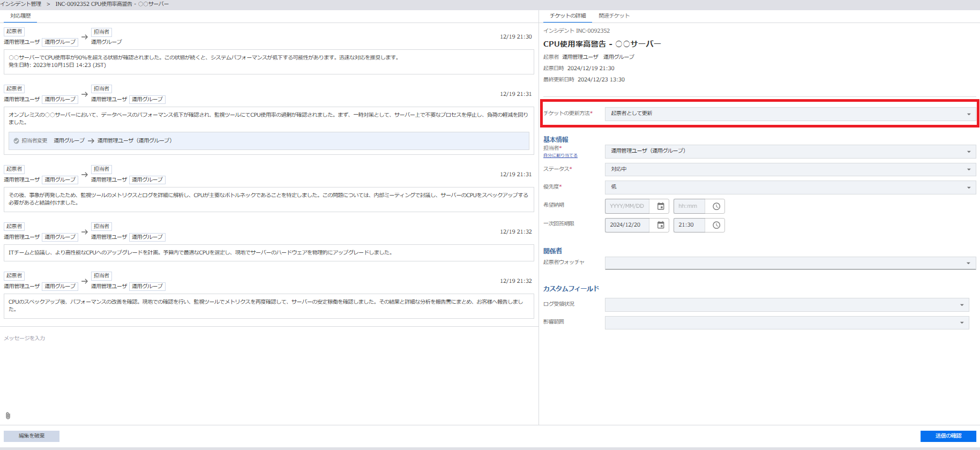Click the paperclip attachment icon

[8, 416]
